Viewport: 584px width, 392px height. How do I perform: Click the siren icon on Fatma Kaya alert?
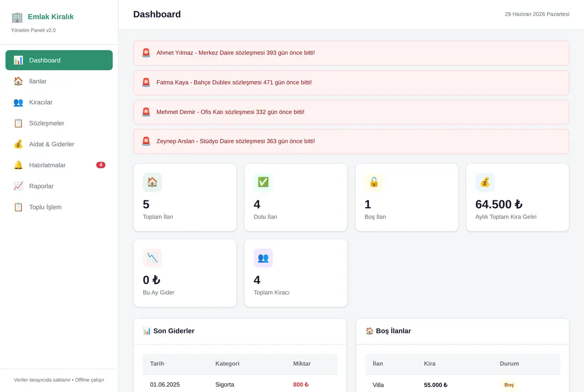[x=146, y=82]
